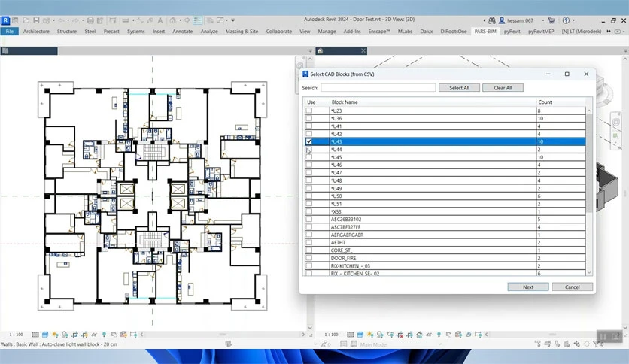Image resolution: width=629 pixels, height=364 pixels.
Task: Open the File menu
Action: click(10, 32)
